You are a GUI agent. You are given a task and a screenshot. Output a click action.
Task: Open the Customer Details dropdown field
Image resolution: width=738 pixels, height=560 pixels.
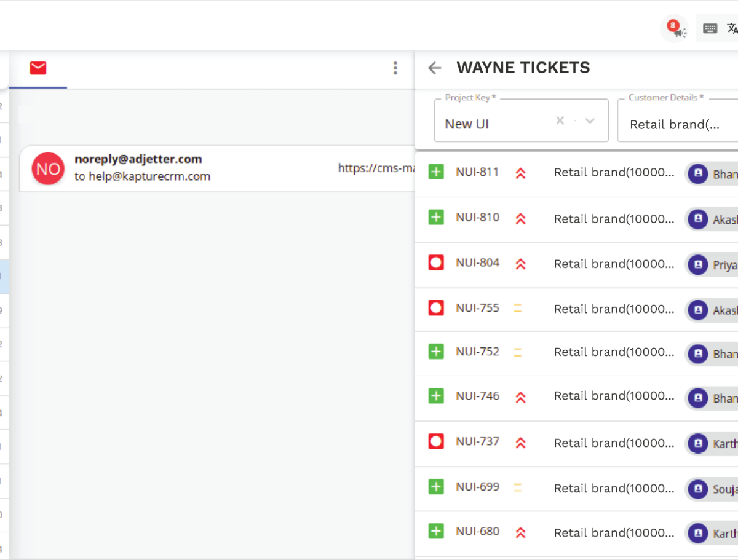pyautogui.click(x=678, y=120)
